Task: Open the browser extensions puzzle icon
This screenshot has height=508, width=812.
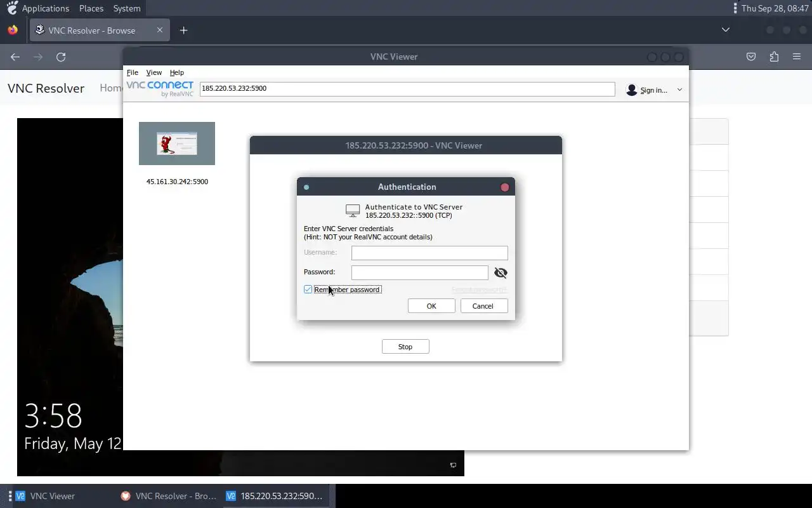Action: [774, 57]
